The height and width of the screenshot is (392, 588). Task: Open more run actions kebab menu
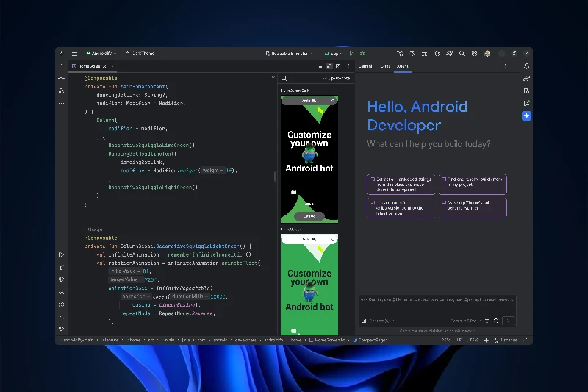[373, 54]
